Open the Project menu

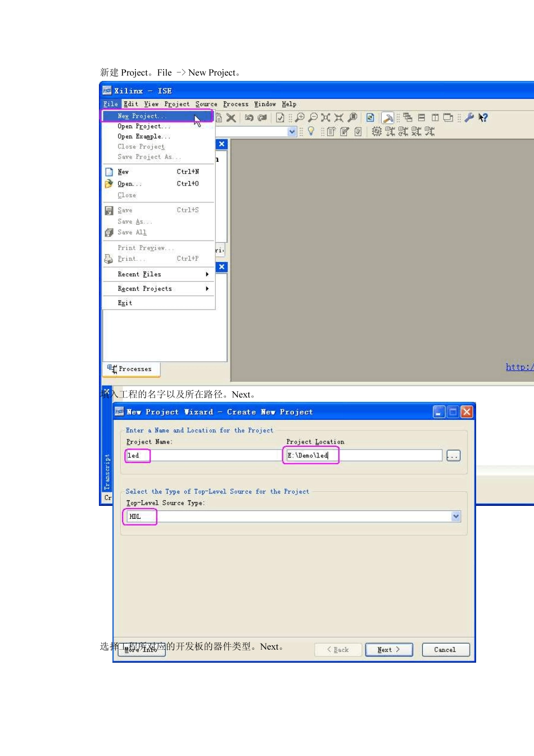(x=177, y=104)
